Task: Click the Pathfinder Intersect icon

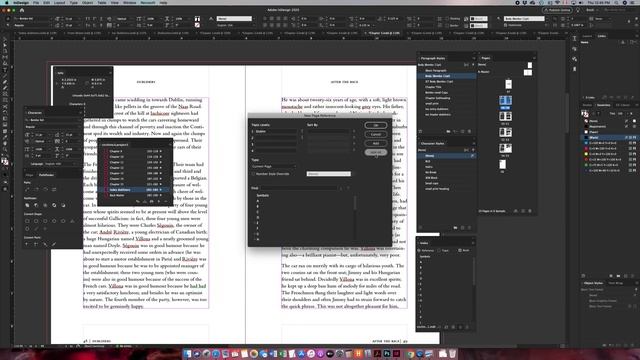Action: click(45, 205)
